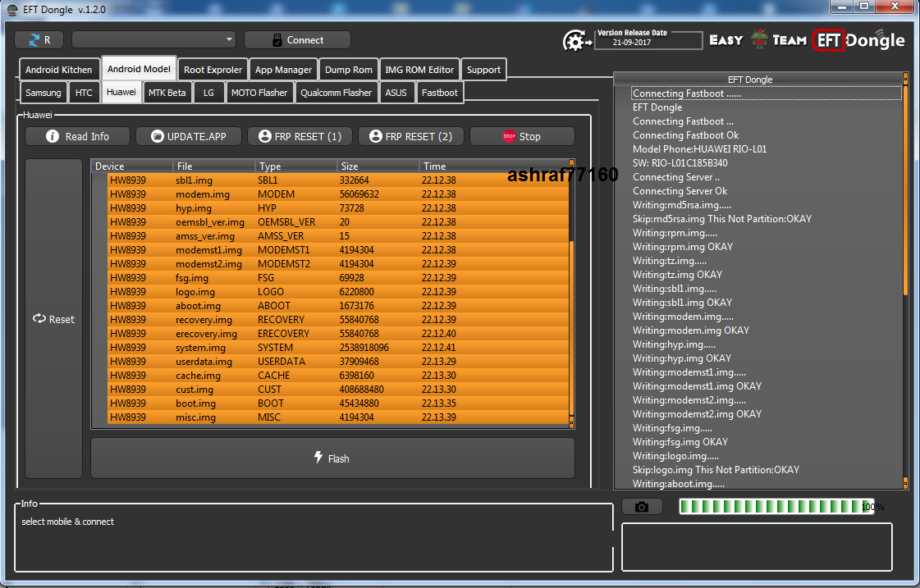Click the Connect button
This screenshot has width=920, height=588.
(x=297, y=40)
